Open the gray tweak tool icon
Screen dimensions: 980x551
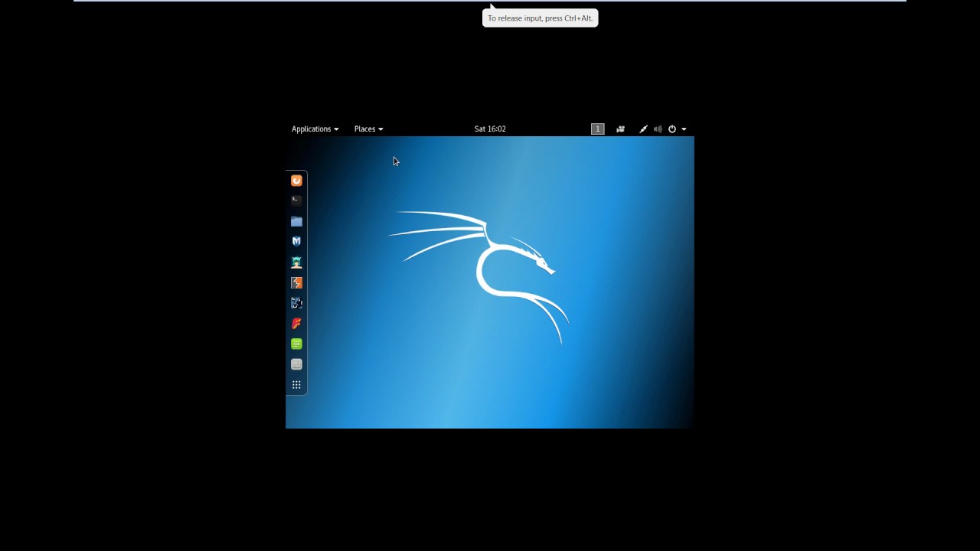pos(296,364)
